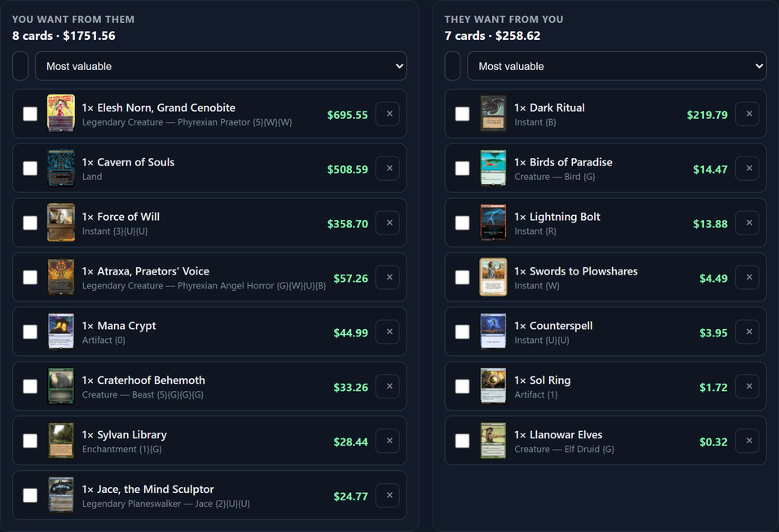The width and height of the screenshot is (779, 532).
Task: Open Elesh Norn card thumbnail
Action: click(60, 113)
